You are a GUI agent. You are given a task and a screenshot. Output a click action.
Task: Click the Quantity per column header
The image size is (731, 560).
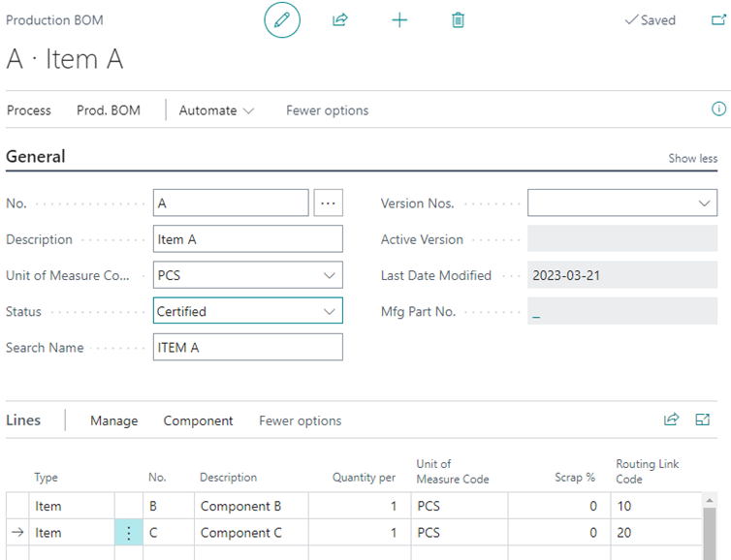364,478
